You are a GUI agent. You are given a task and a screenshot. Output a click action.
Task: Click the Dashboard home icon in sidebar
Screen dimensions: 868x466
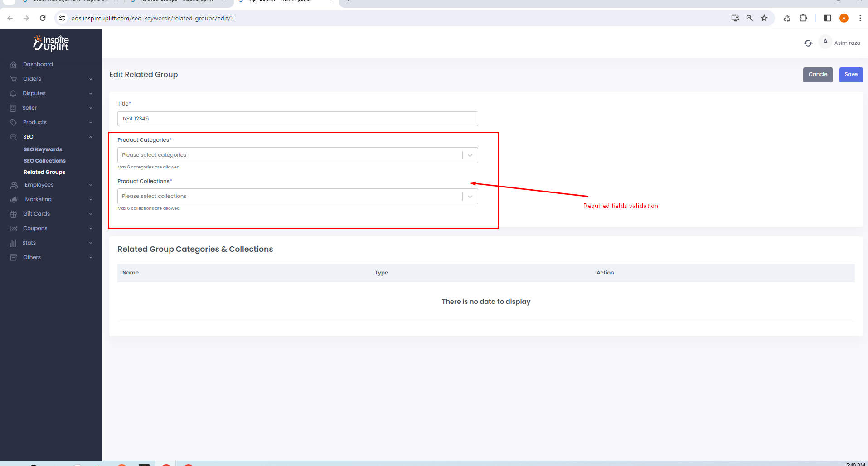[14, 65]
